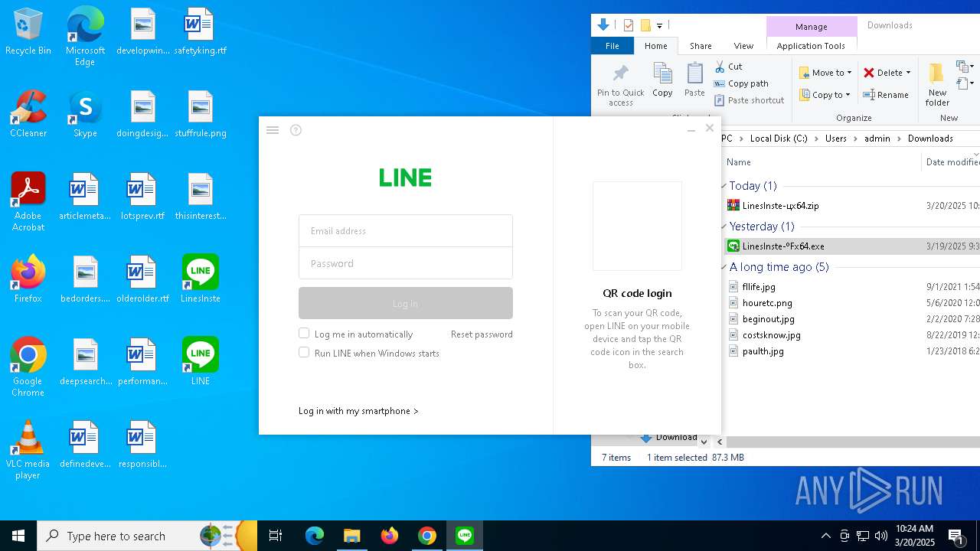The image size is (980, 551).
Task: Click quick access new folder icon
Action: [x=645, y=25]
